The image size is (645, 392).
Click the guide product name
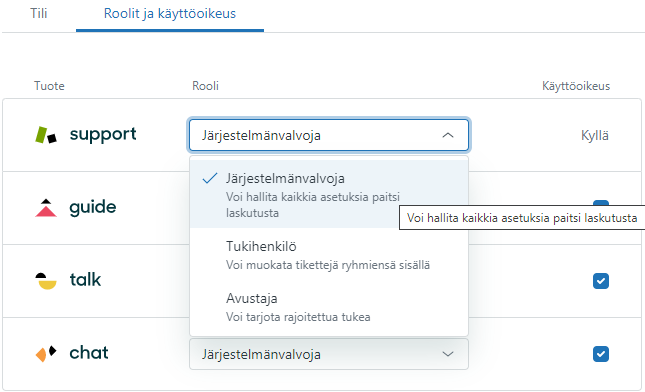coord(93,207)
